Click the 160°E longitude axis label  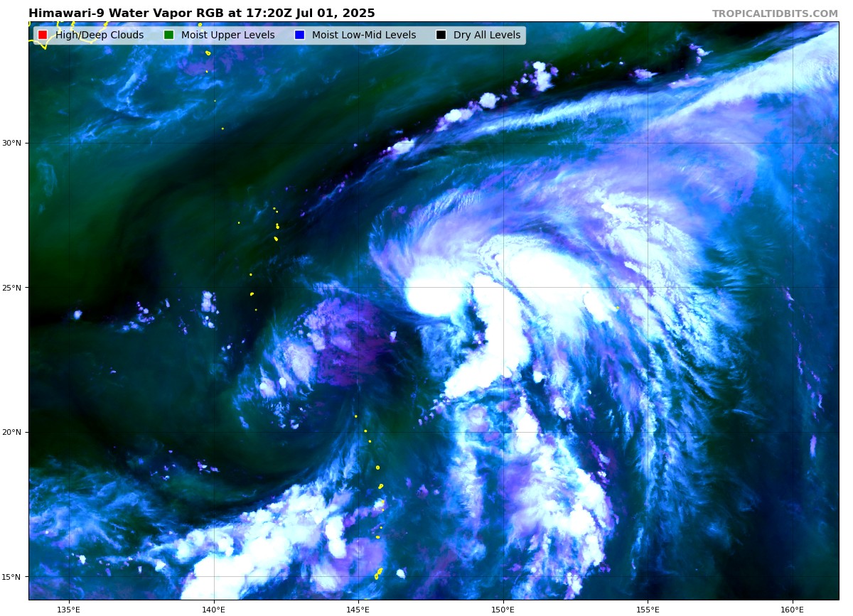point(792,609)
